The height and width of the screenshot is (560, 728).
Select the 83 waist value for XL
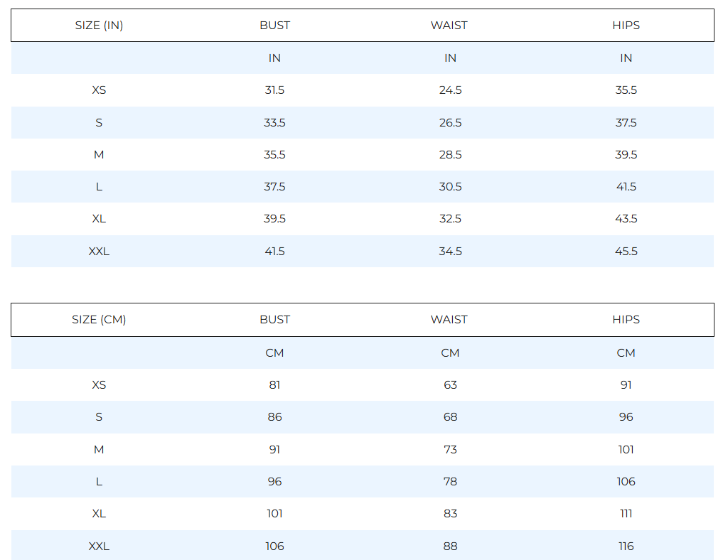(x=450, y=514)
